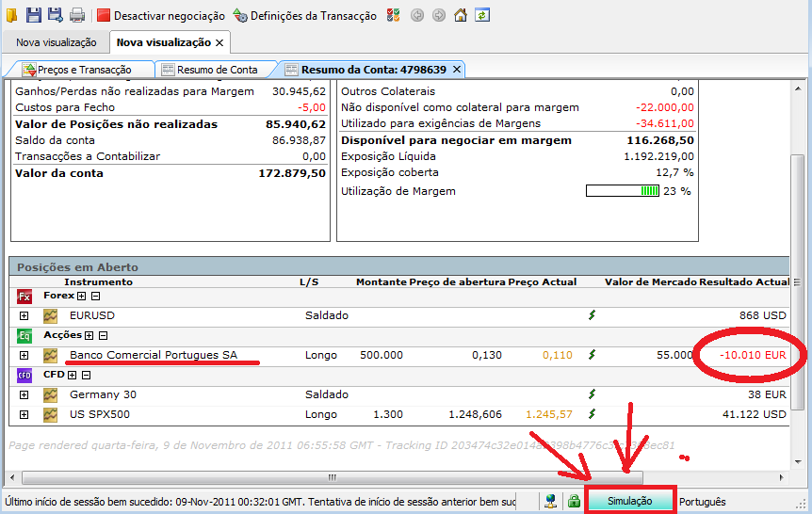Close the Resumo da Conta: 4798639 tab
The height and width of the screenshot is (514, 812).
click(x=457, y=69)
